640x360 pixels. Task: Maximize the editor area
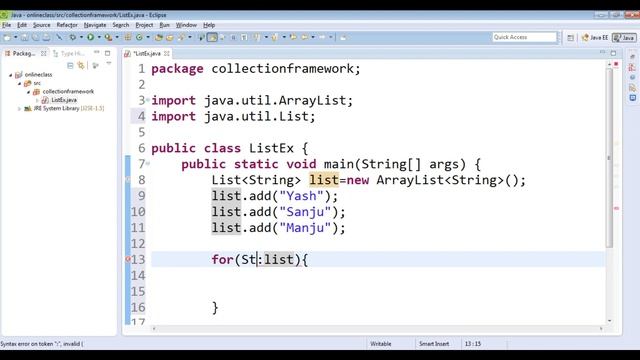613,53
